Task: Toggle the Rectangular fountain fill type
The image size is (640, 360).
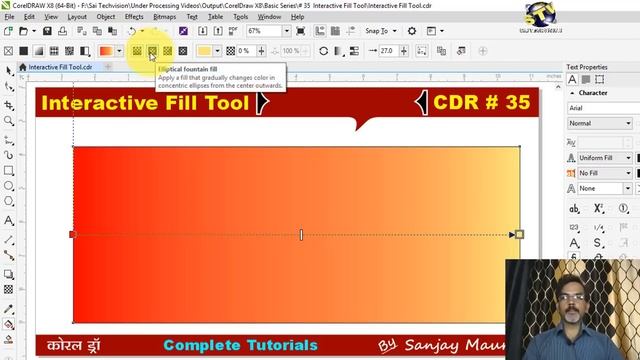Action: [183, 51]
